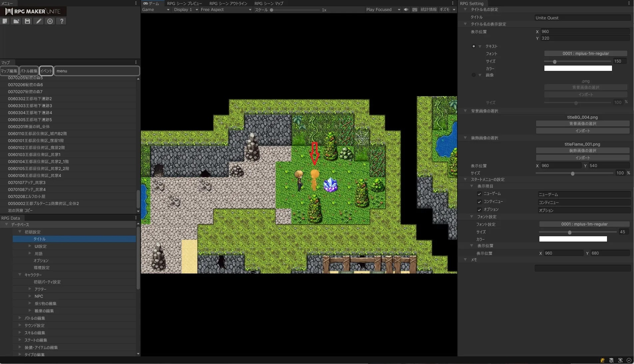Toggle the コンティニュー checkbox
Viewport: 634px width, 364px height.
[x=479, y=202]
